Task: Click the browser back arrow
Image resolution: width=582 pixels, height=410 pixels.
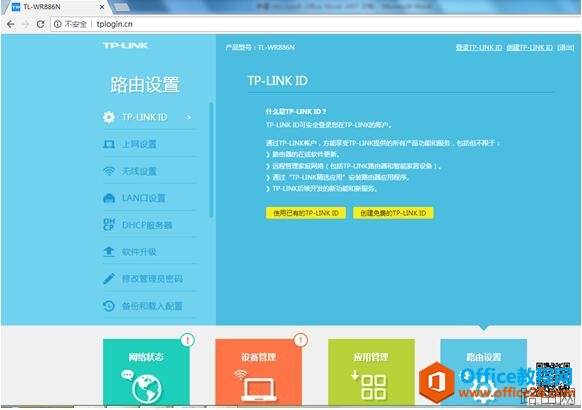Action: pos(11,24)
